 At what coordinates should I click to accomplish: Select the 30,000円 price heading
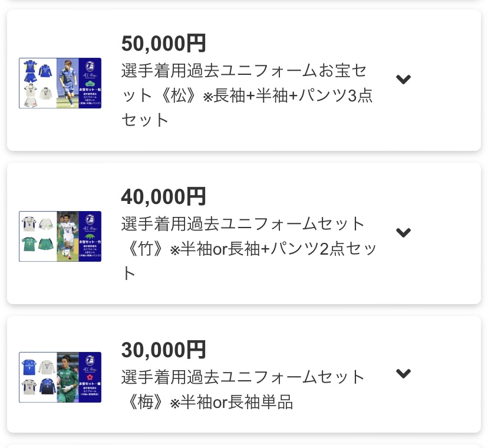163,350
